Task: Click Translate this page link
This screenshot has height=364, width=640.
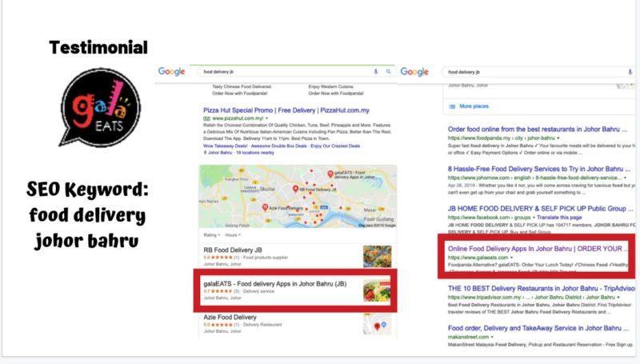Action: pos(559,218)
